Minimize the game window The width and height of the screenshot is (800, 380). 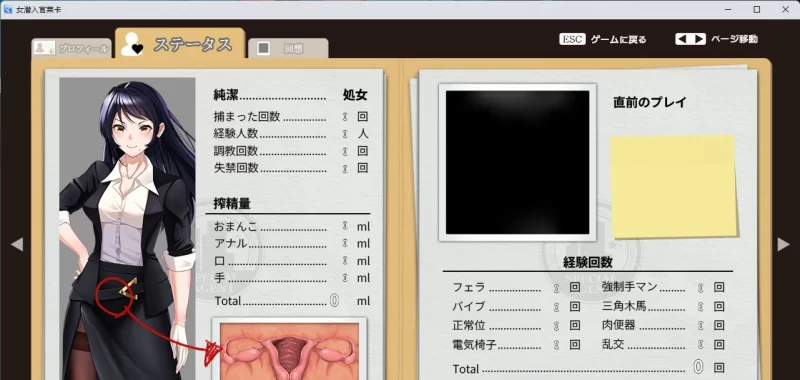[x=728, y=9]
